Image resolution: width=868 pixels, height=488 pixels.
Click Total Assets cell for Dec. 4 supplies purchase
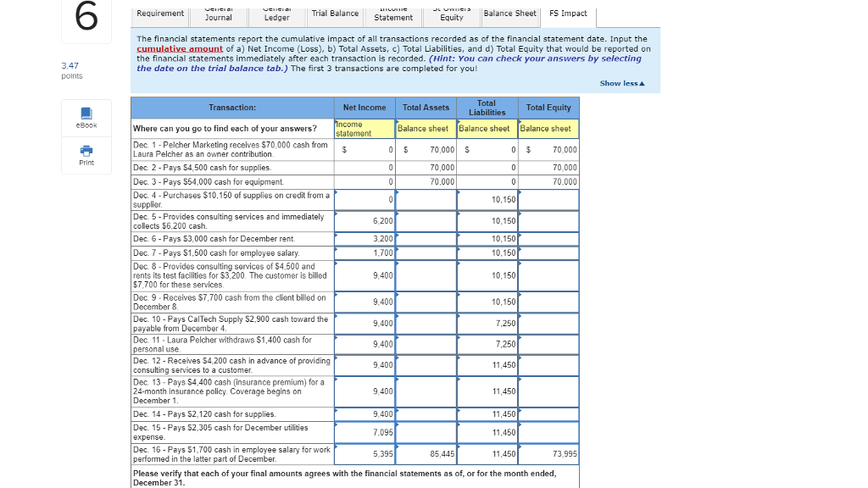click(427, 199)
